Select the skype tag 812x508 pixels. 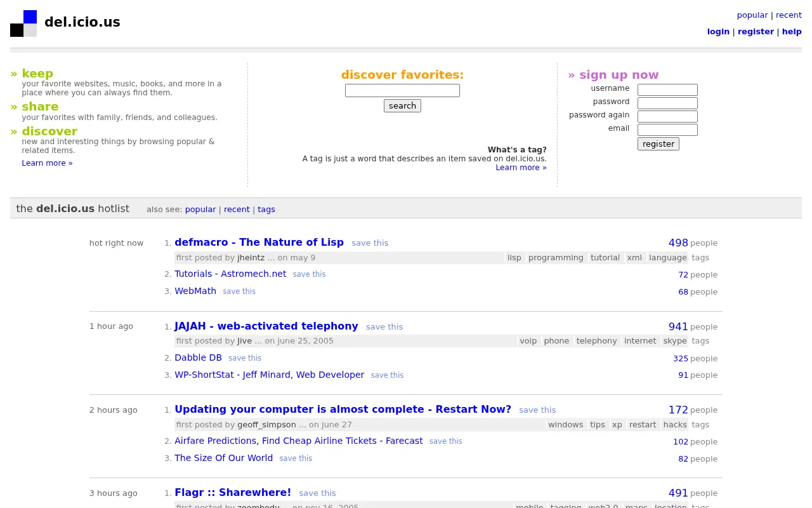tap(674, 341)
